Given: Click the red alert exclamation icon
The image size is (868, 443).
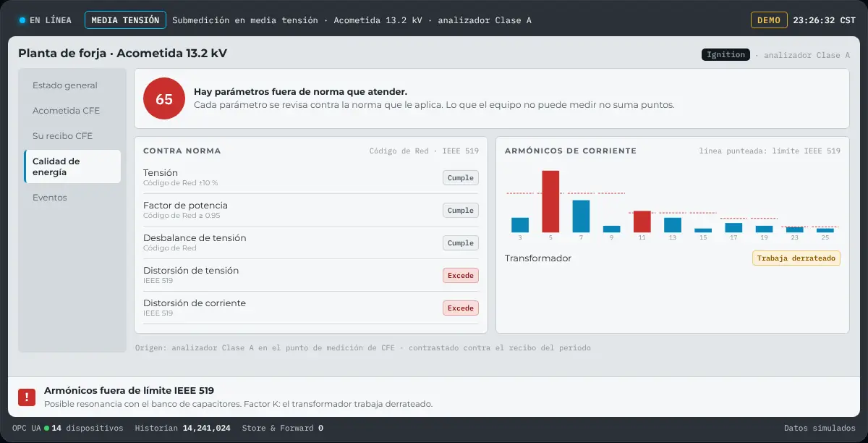Looking at the screenshot, I should click(27, 397).
